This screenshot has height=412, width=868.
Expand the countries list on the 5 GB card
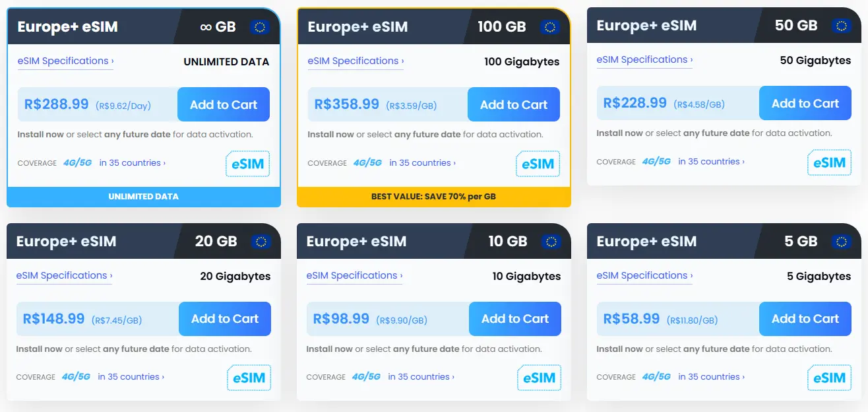point(711,376)
